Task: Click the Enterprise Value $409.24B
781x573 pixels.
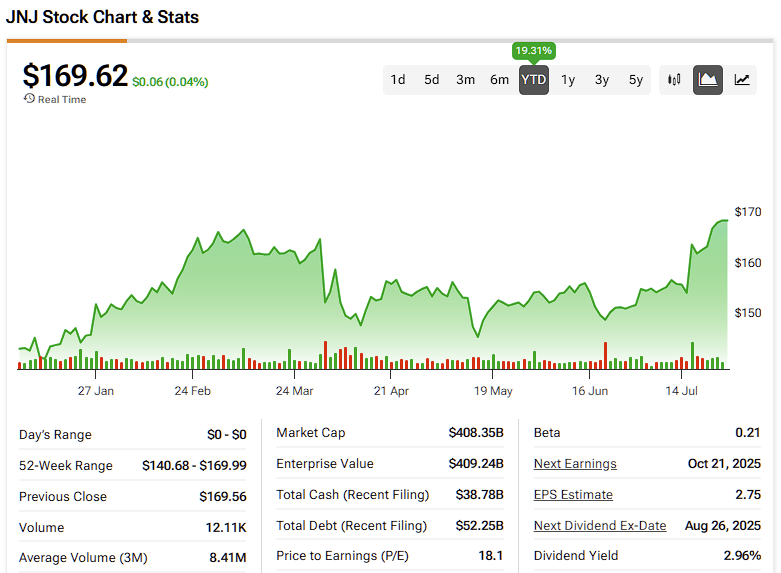Action: pyautogui.click(x=476, y=464)
